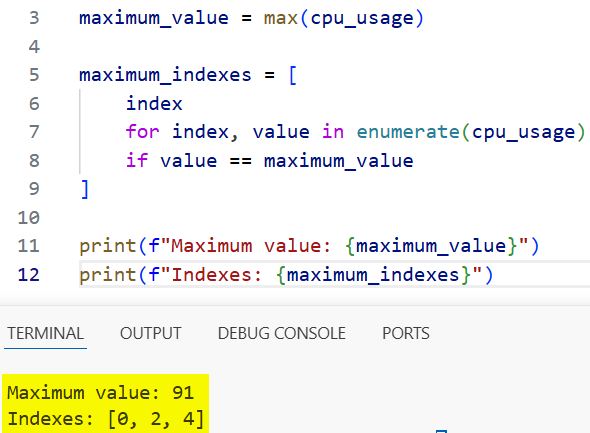Click the in keyword on line 7

[333, 132]
